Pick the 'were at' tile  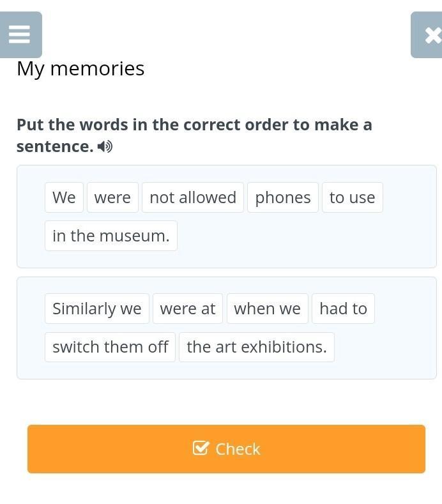click(x=188, y=309)
